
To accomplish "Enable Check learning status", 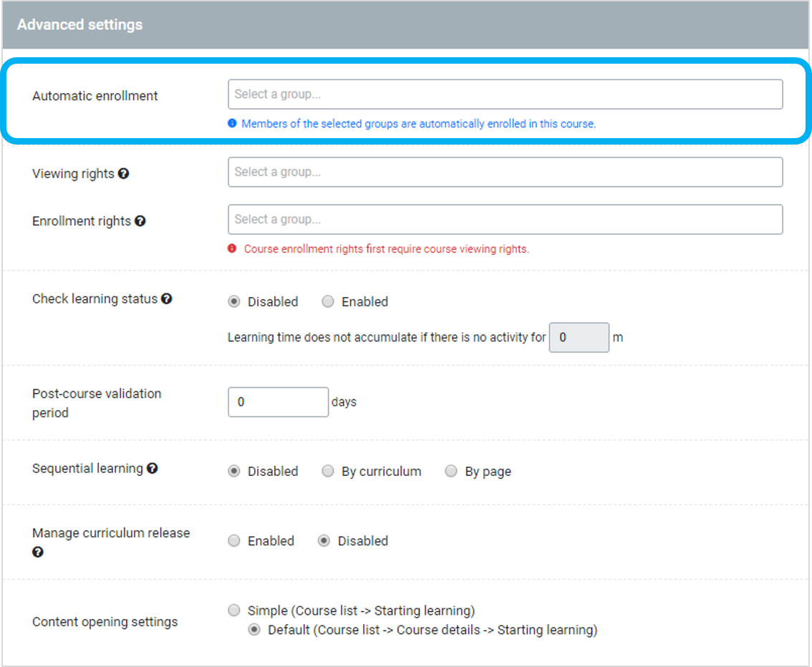I will pos(327,301).
